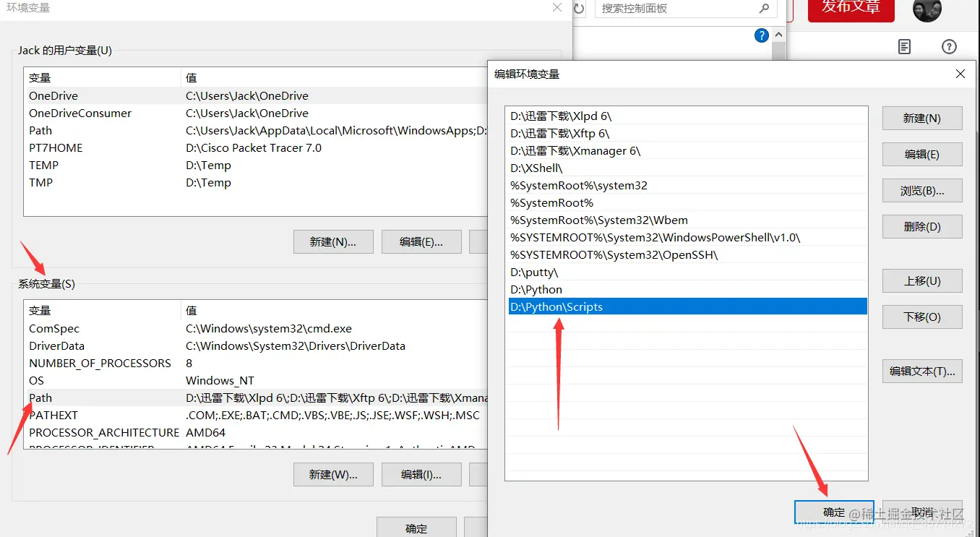Select the System32\OpenSSH\ path entry

click(687, 254)
